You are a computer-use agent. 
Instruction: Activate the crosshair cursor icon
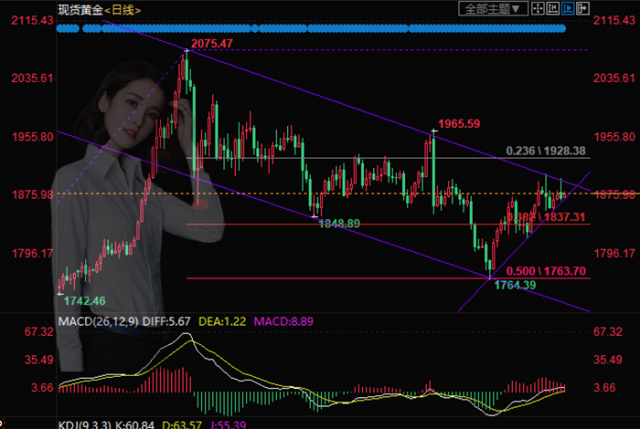538,9
